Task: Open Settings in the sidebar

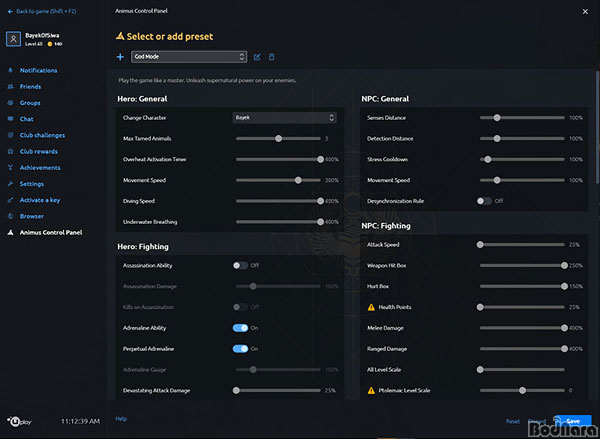Action: coord(32,184)
